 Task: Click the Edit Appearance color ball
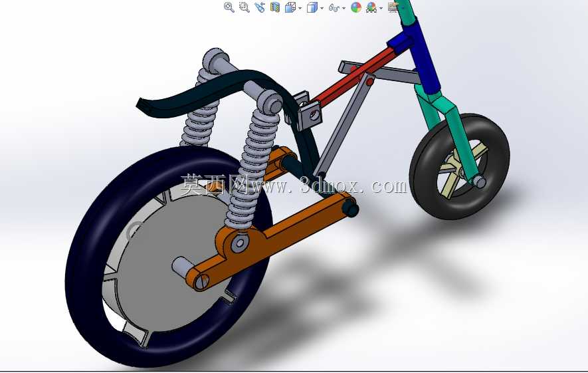coord(356,7)
